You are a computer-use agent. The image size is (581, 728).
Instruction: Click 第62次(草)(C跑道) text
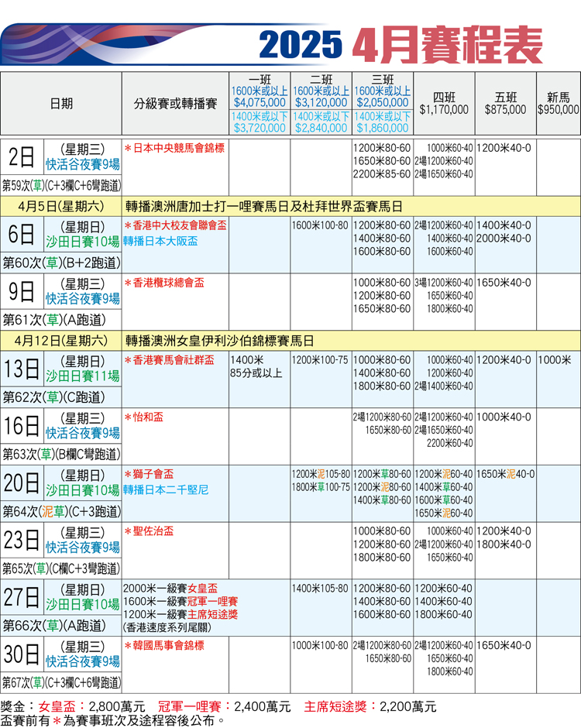pyautogui.click(x=54, y=397)
